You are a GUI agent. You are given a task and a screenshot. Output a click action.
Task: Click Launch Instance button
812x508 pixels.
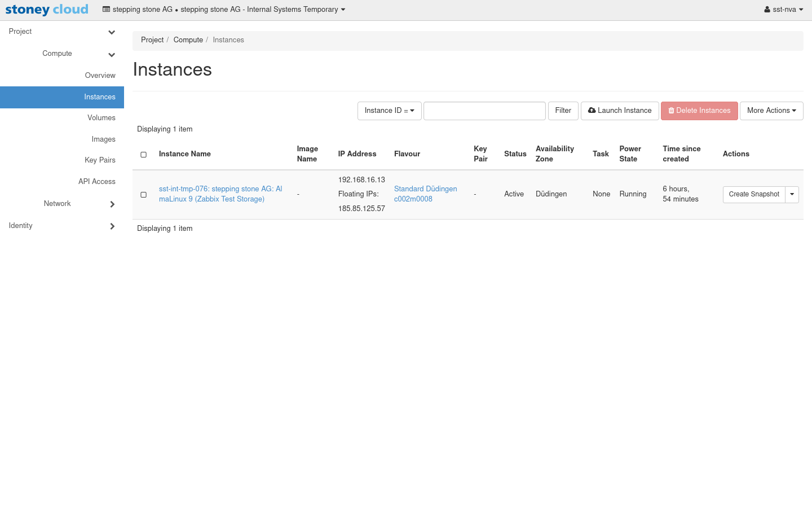(620, 111)
